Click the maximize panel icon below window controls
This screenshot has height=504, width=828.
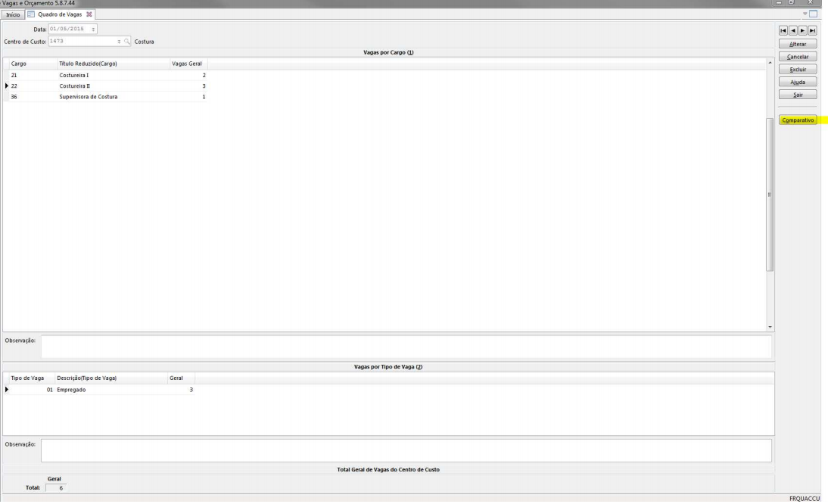[x=814, y=15]
